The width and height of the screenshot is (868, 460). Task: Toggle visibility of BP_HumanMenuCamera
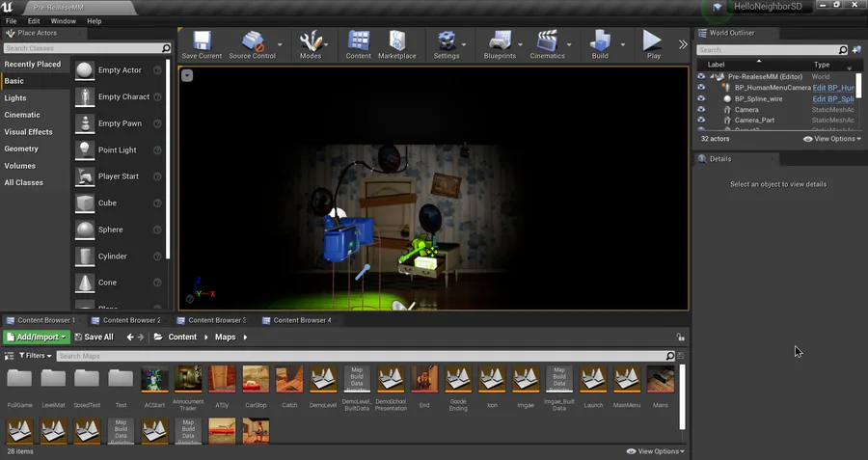click(x=701, y=88)
